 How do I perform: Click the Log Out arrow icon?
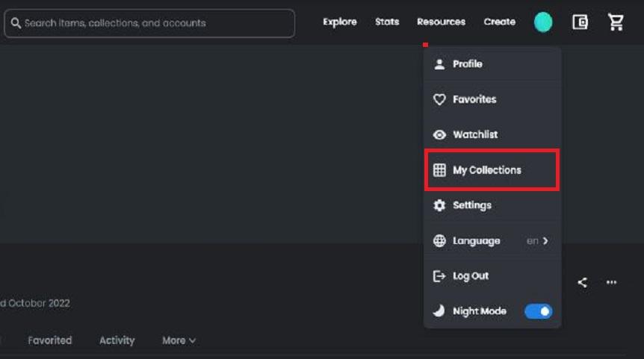[x=439, y=276]
